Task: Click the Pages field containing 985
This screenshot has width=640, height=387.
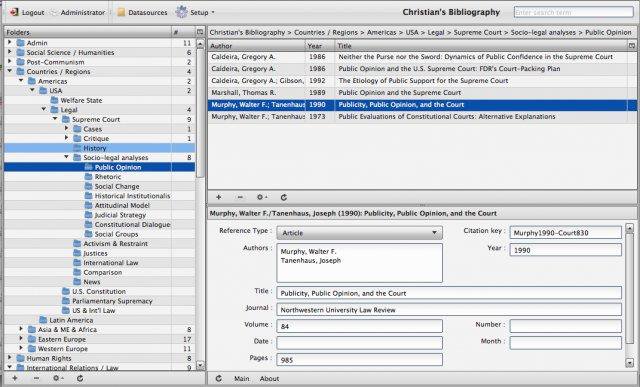Action: pyautogui.click(x=360, y=360)
